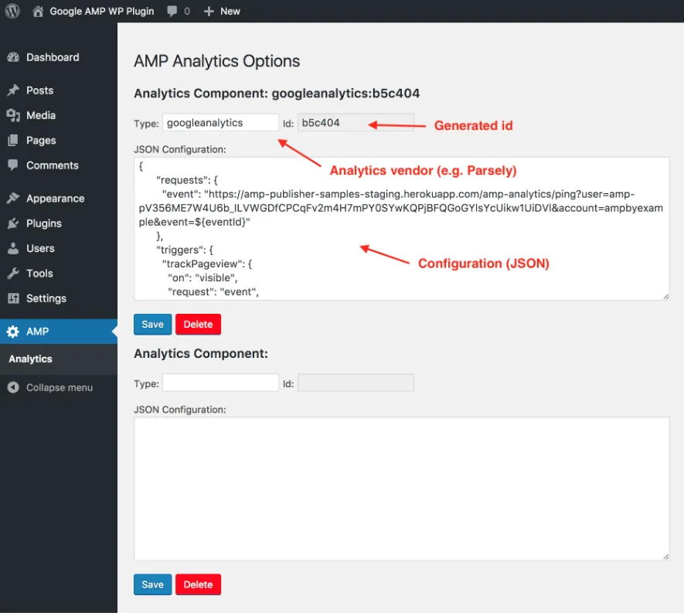Save the googleanalytics component
The height and width of the screenshot is (616, 684).
pyautogui.click(x=152, y=325)
